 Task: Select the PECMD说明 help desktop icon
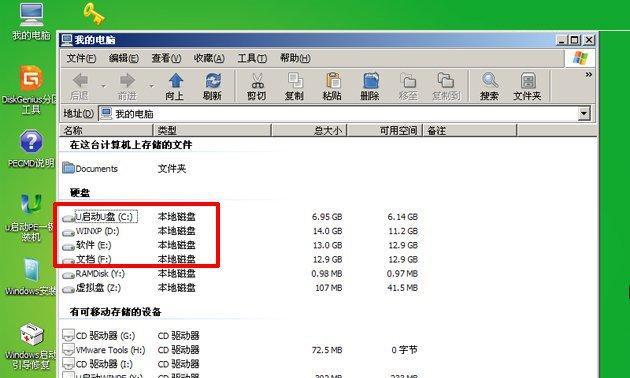coord(31,148)
